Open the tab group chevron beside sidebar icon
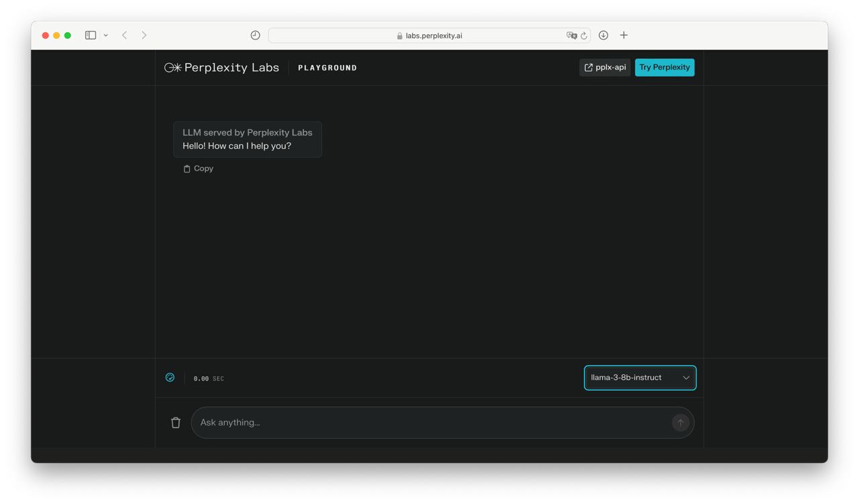 click(105, 36)
